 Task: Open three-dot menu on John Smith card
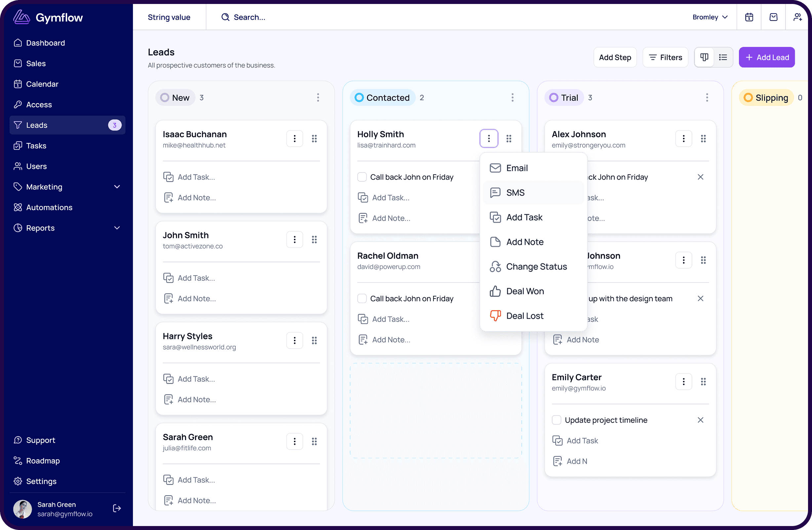click(x=295, y=240)
